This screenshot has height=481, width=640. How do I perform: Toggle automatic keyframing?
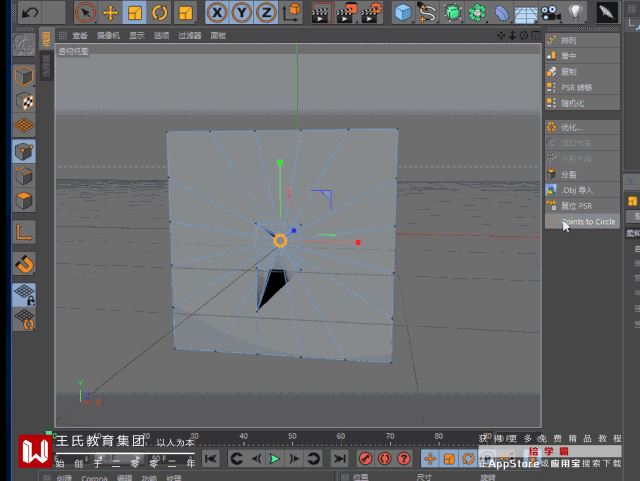click(384, 459)
